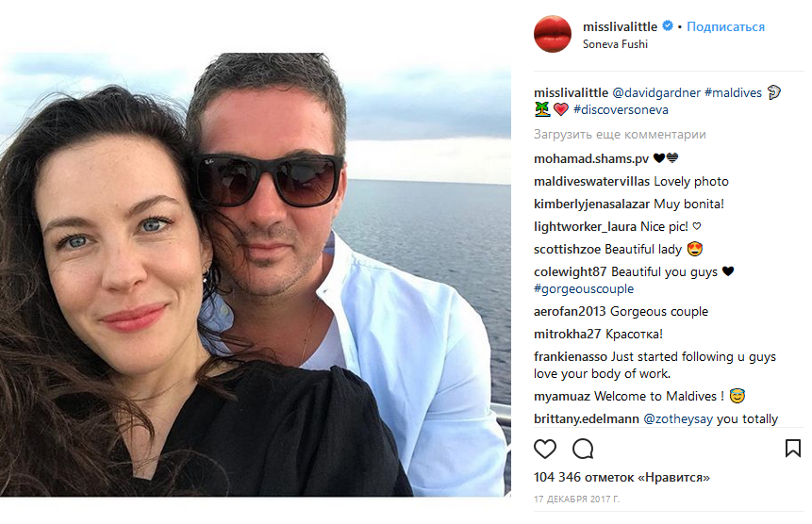Load more comments via Загрузить еще комментарии
812x524 pixels.
pyautogui.click(x=620, y=135)
